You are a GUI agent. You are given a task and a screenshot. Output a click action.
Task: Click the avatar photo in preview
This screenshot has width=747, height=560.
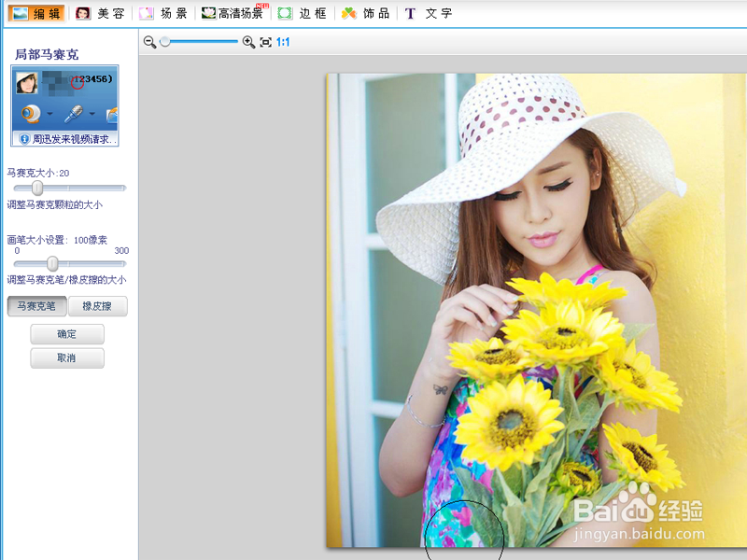(x=27, y=83)
